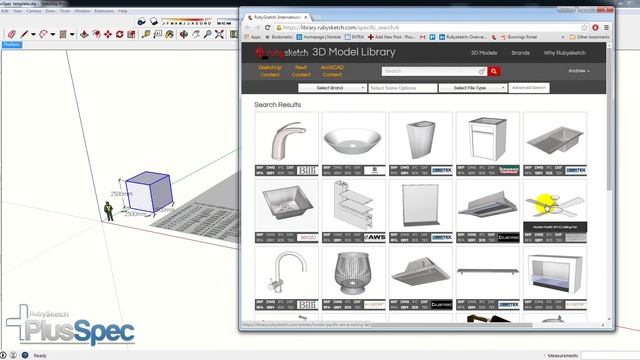Click the library Search text field
This screenshot has width=640, height=360.
(x=434, y=71)
